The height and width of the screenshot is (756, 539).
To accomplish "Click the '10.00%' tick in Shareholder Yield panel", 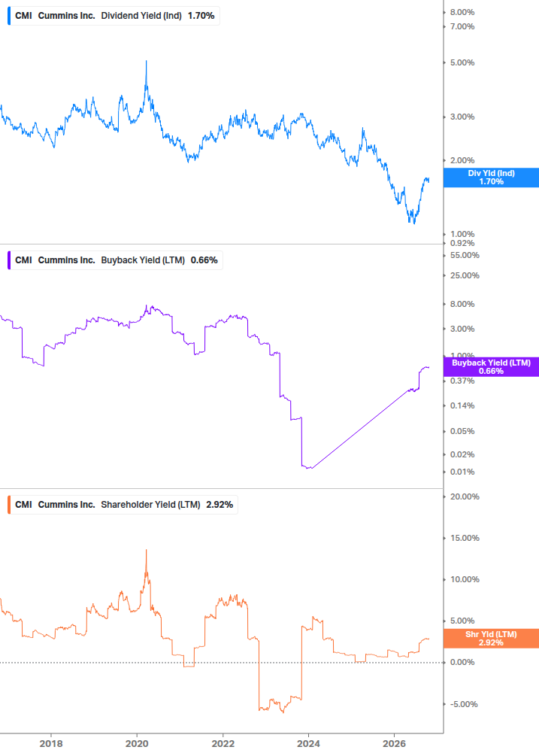I will 465,579.
